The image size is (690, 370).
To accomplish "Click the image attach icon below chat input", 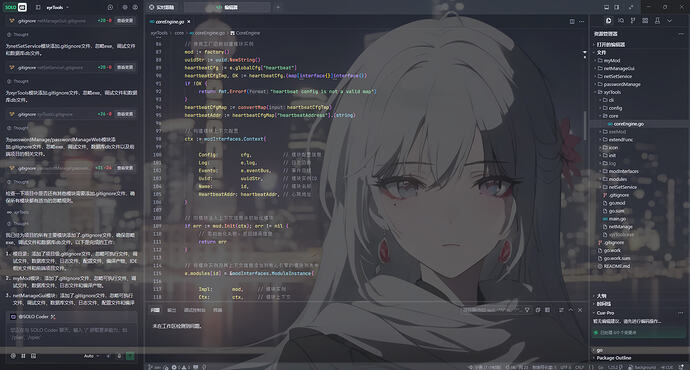I will pyautogui.click(x=33, y=356).
